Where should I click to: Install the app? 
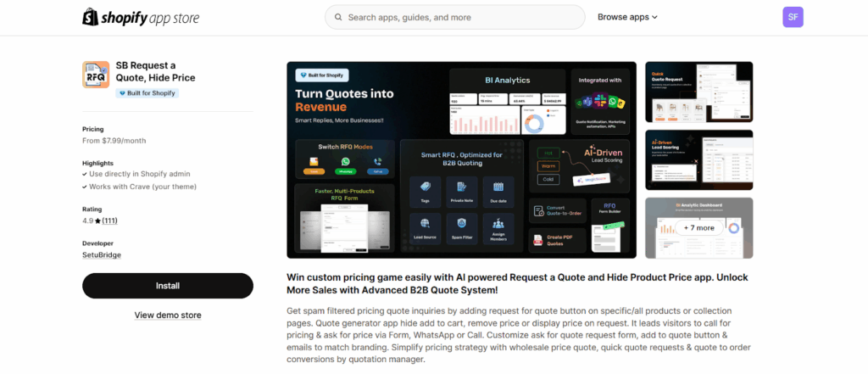tap(168, 286)
